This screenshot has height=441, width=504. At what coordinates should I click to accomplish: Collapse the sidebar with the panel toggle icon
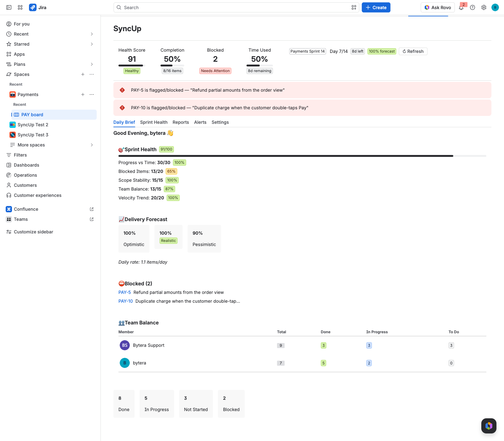9,8
